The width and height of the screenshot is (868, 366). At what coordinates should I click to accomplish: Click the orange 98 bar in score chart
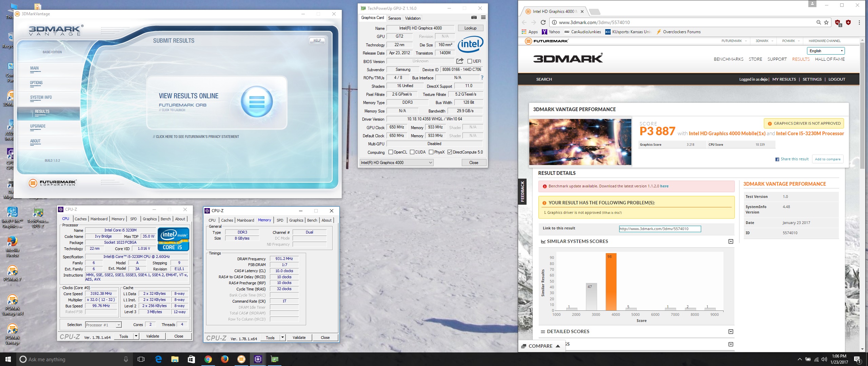pos(611,282)
